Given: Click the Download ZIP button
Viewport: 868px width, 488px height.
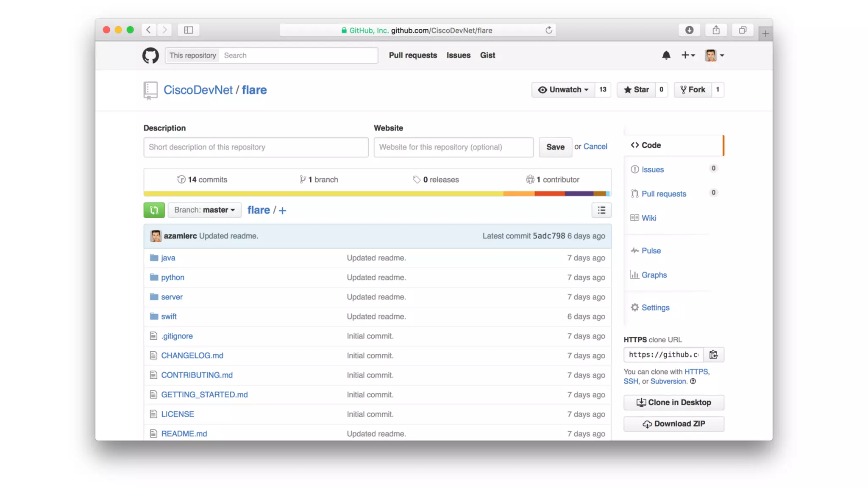Looking at the screenshot, I should pyautogui.click(x=673, y=424).
